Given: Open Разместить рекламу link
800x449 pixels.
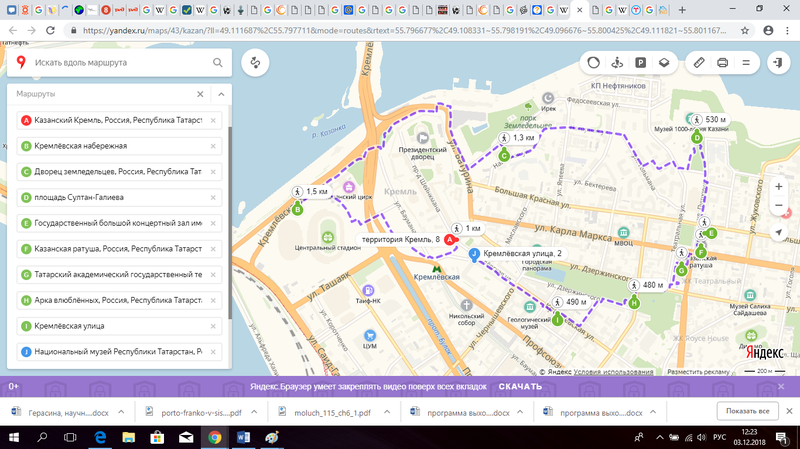Looking at the screenshot, I should tap(698, 372).
